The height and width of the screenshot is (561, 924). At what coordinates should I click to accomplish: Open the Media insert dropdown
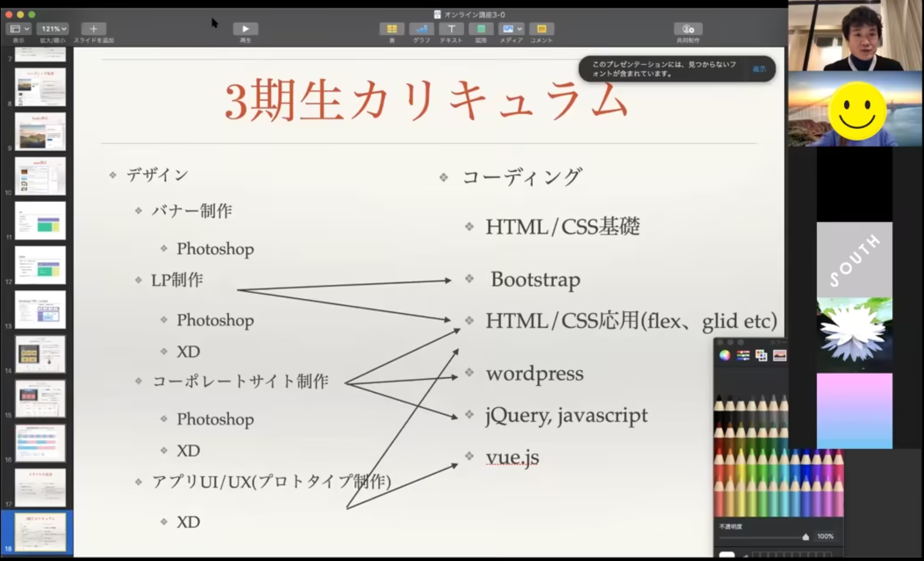pos(511,29)
